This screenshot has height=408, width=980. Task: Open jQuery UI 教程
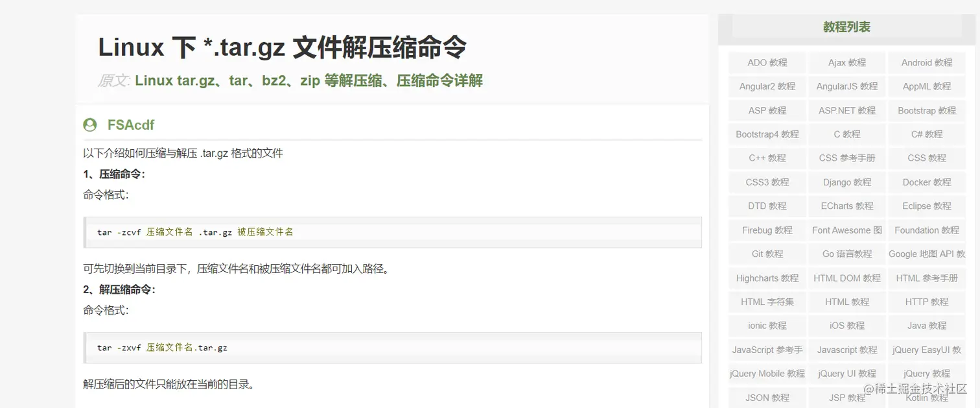point(847,374)
